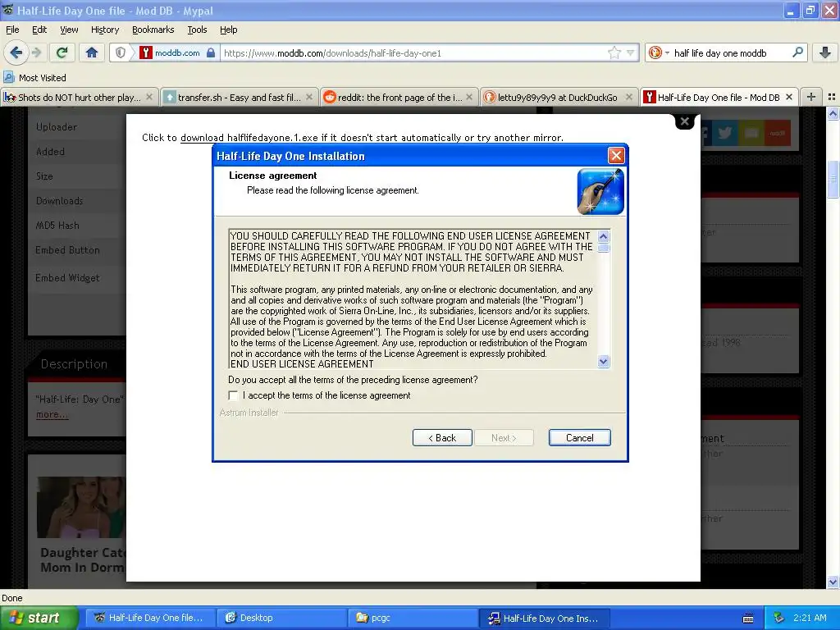Open the downloads arrow icon
Viewport: 840px width, 630px height.
[825, 52]
